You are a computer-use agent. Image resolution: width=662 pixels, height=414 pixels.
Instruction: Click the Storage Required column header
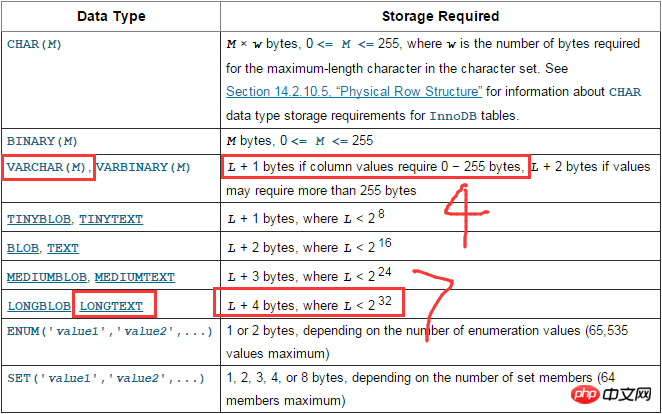(x=440, y=17)
